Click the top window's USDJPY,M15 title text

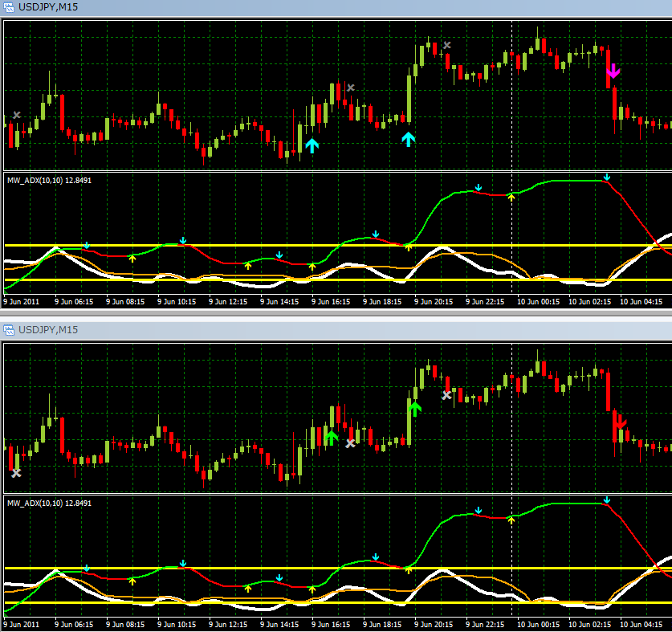coord(48,7)
